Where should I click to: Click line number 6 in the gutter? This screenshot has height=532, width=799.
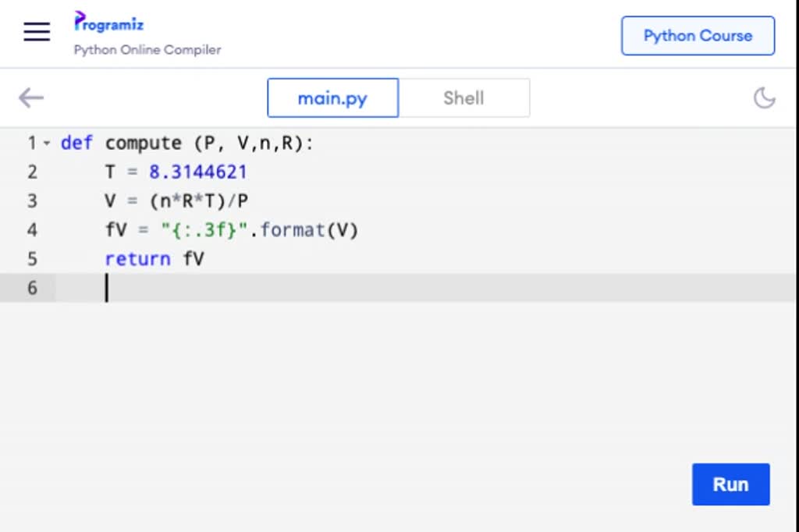coord(32,288)
